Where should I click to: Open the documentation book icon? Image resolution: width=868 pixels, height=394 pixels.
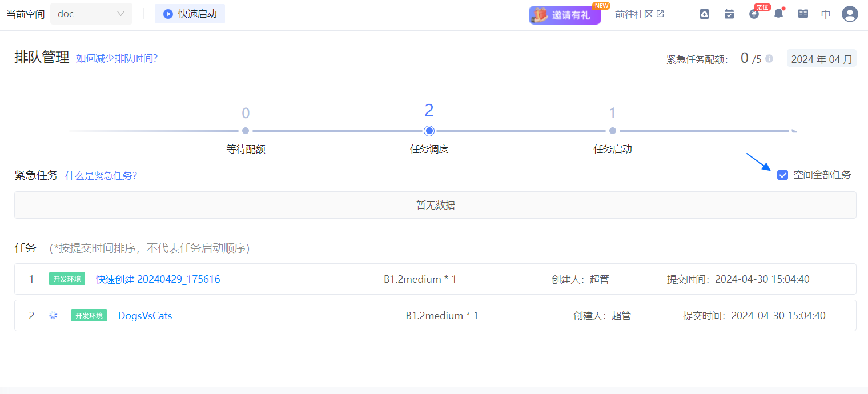803,14
